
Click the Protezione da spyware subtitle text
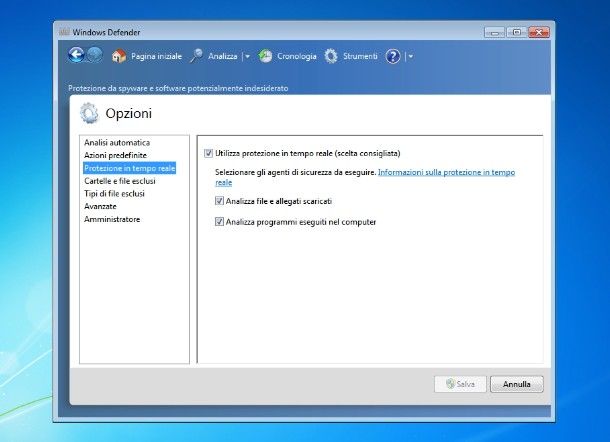pyautogui.click(x=178, y=88)
